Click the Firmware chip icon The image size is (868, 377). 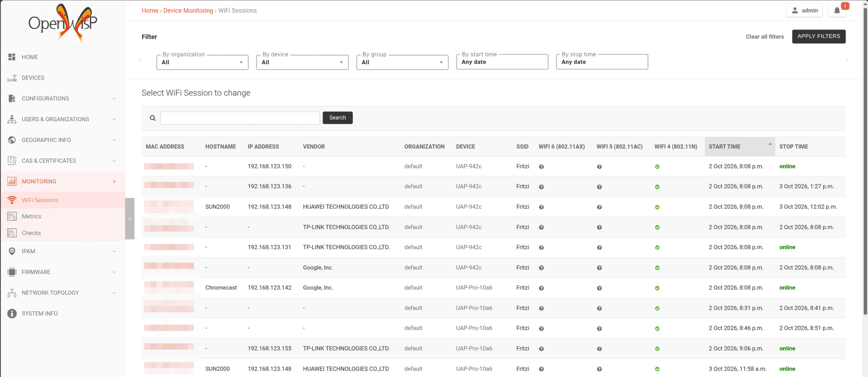(12, 272)
